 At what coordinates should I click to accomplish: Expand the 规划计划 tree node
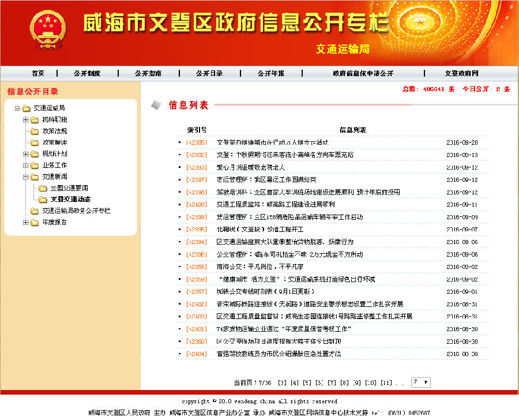(x=25, y=155)
